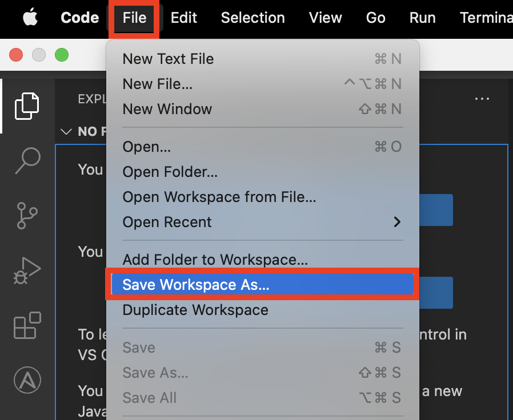Screen dimensions: 513x420
Task: Collapse the NO FOLDER OPENED section chevron
Action: (x=66, y=131)
